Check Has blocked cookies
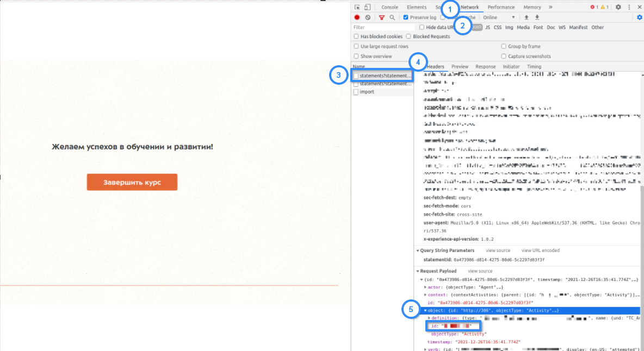The height and width of the screenshot is (351, 644). [x=356, y=36]
